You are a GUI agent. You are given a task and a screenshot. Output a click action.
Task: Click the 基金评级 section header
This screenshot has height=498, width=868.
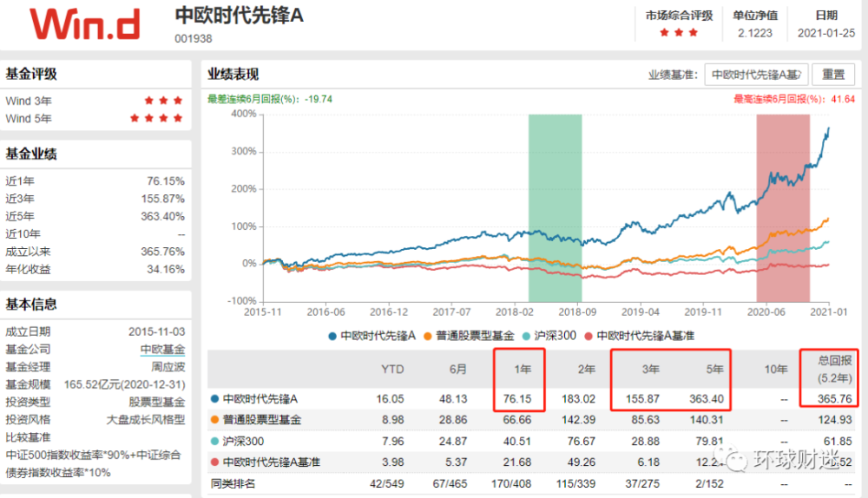coord(31,74)
